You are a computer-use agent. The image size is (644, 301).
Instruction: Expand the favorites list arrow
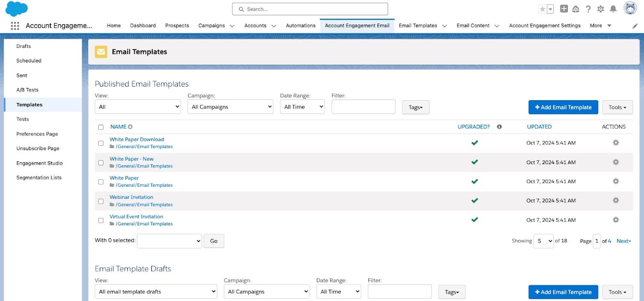point(551,9)
